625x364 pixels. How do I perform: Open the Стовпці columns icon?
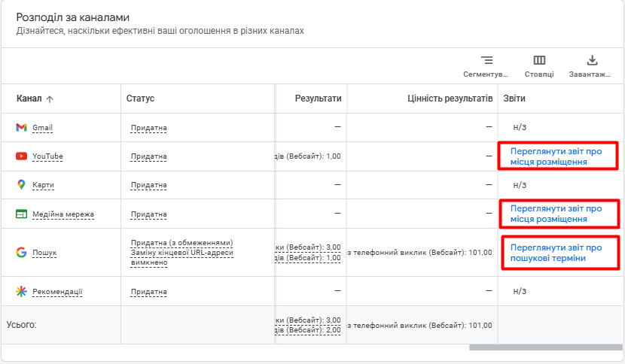point(539,60)
